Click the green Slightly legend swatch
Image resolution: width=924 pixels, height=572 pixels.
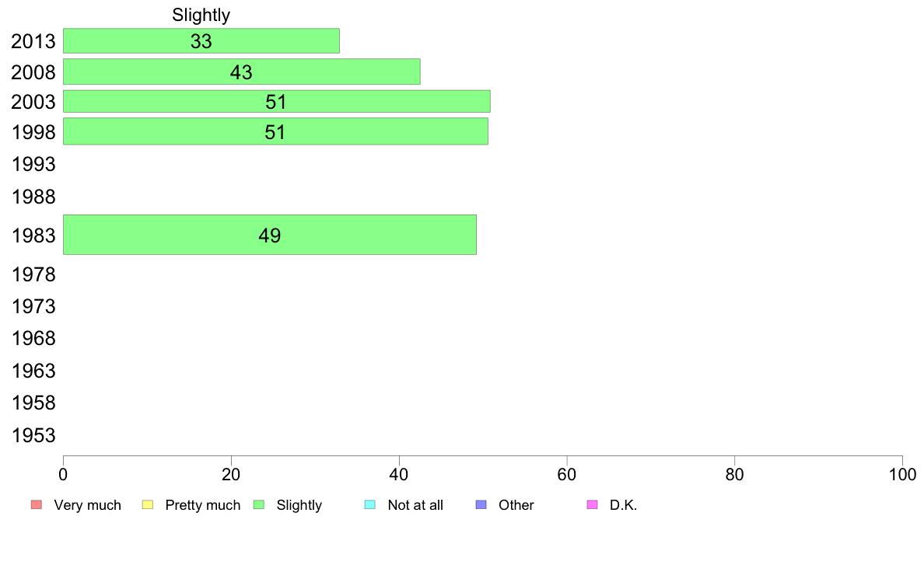[259, 505]
